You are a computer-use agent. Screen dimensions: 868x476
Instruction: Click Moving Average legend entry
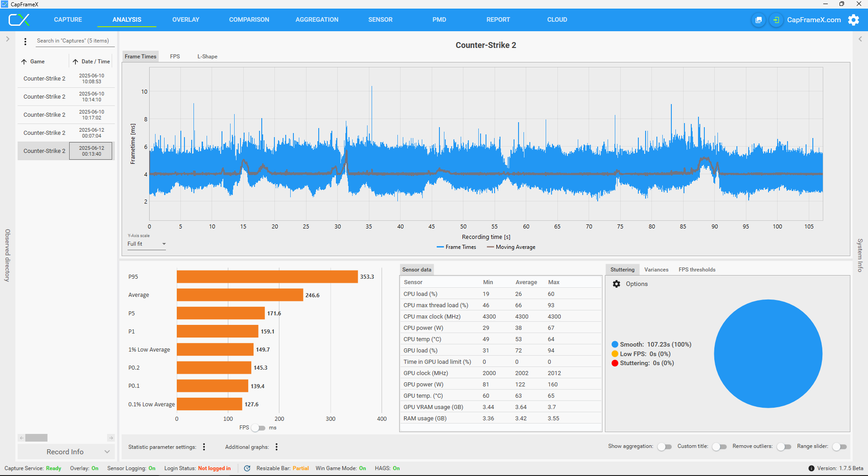(511, 247)
